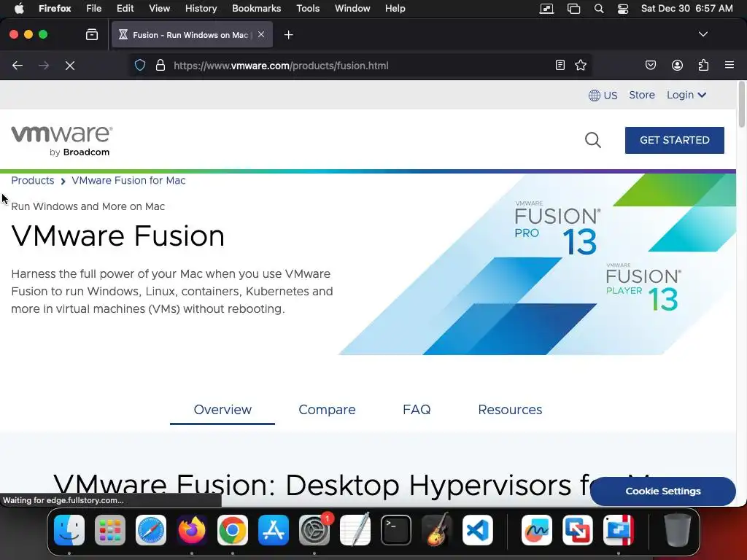The image size is (747, 560).
Task: Open the clock date in menu bar
Action: (x=686, y=9)
